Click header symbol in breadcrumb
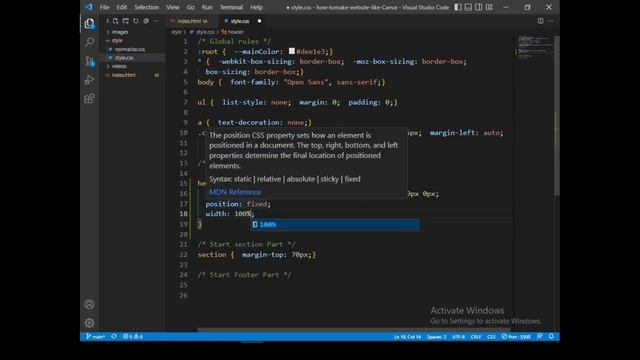 tap(233, 32)
